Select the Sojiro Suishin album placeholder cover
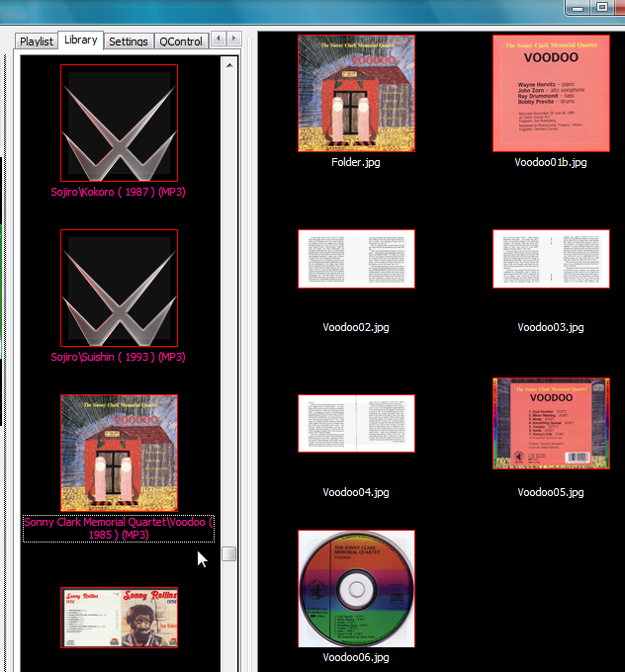Screen dimensions: 625x672 120,288
